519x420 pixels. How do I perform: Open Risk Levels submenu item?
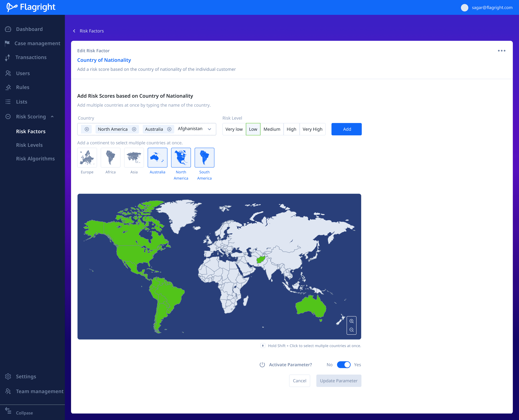click(x=29, y=145)
